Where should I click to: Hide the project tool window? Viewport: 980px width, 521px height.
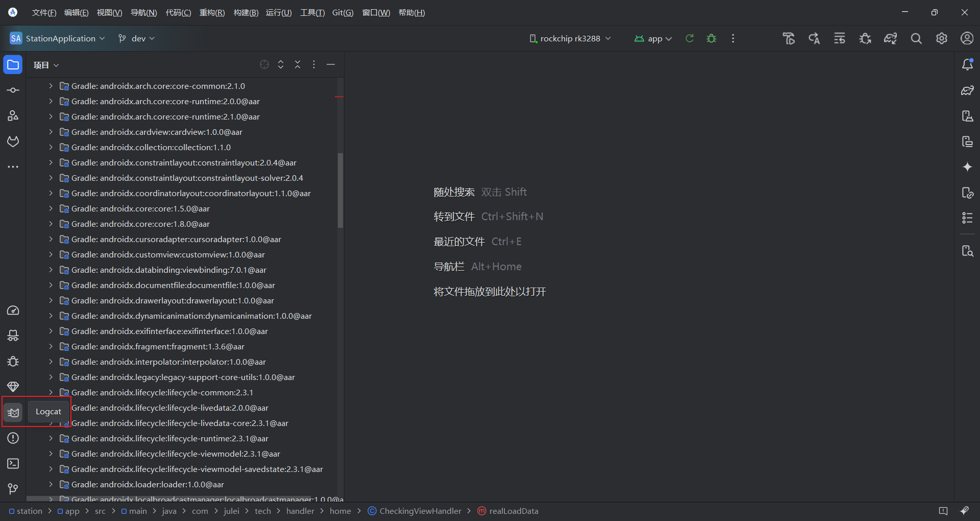[331, 64]
